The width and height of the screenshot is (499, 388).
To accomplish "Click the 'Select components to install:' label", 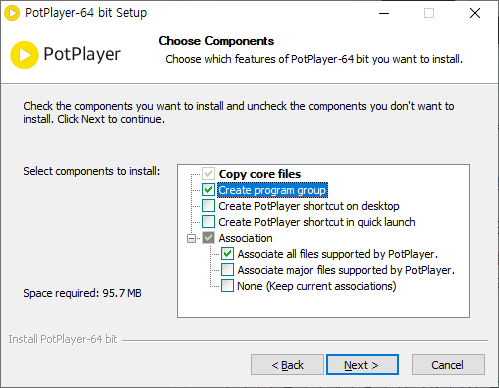I will (92, 171).
